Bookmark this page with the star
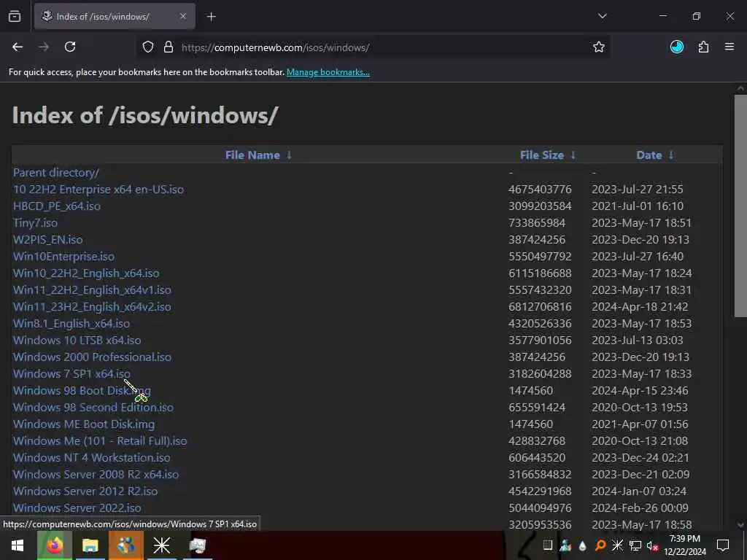Viewport: 747px width, 560px height. click(599, 47)
